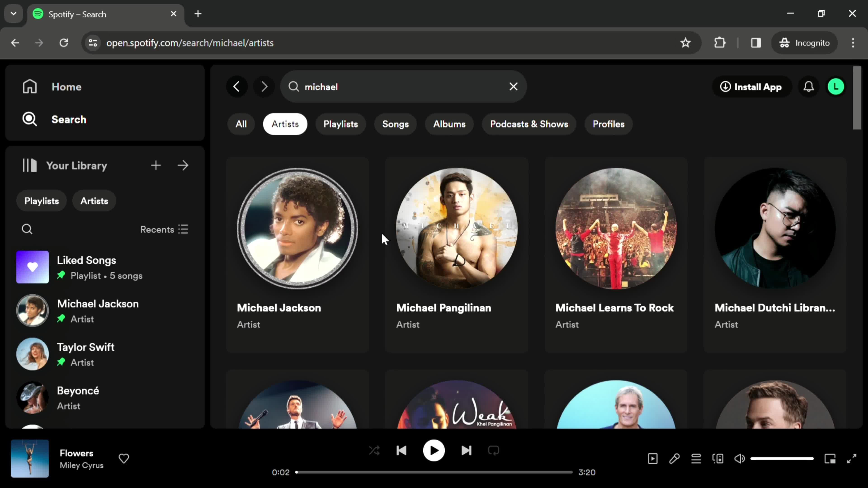Click the michael search input field
Image resolution: width=868 pixels, height=488 pixels.
404,87
